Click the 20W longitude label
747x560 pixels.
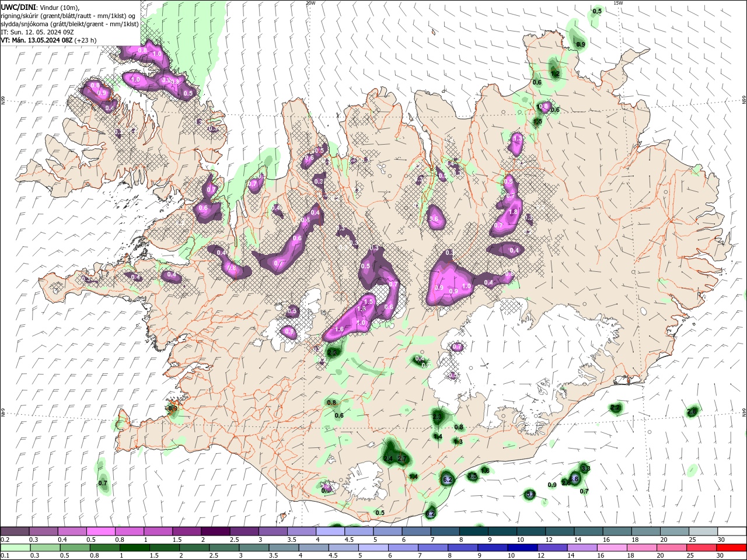[x=310, y=3]
